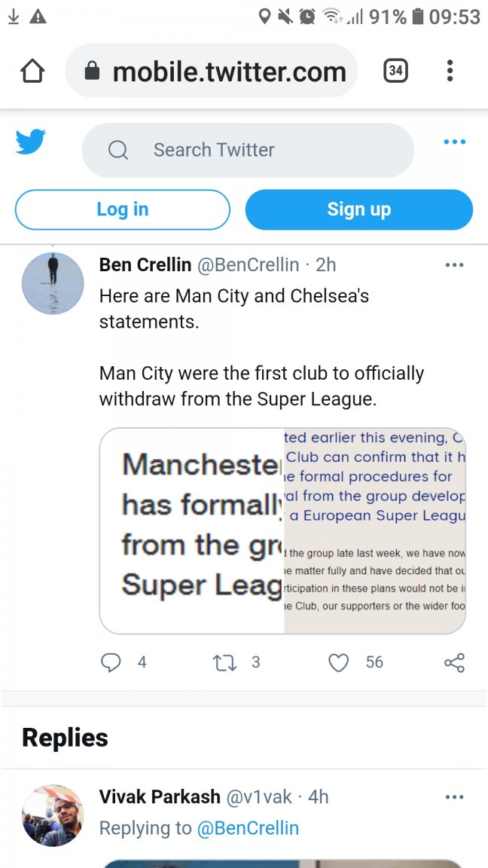Reply to Ben Crellin's tweet
488x868 pixels.
[x=111, y=662]
